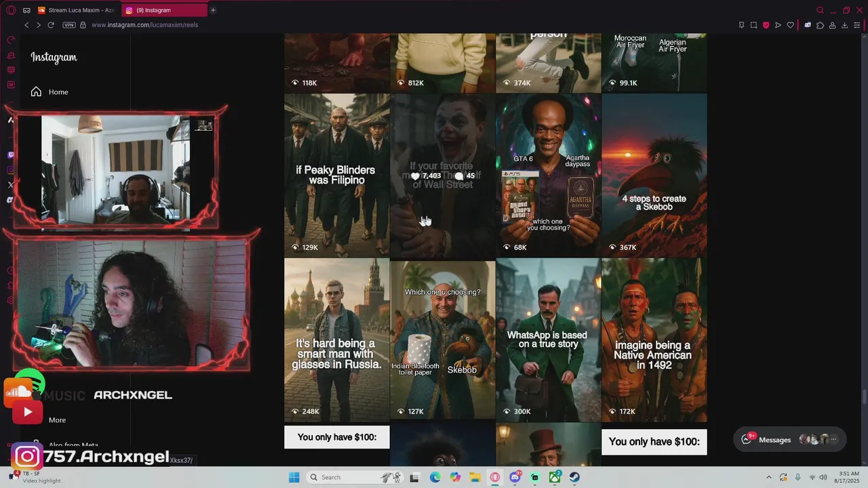Open the '4 steps to create a Skebob' reel
This screenshot has width=868, height=488.
(654, 175)
